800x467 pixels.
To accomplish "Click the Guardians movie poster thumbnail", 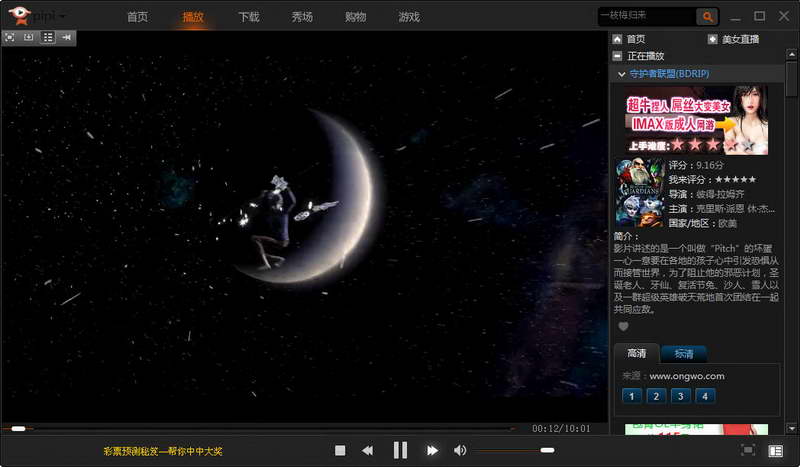I will (640, 193).
